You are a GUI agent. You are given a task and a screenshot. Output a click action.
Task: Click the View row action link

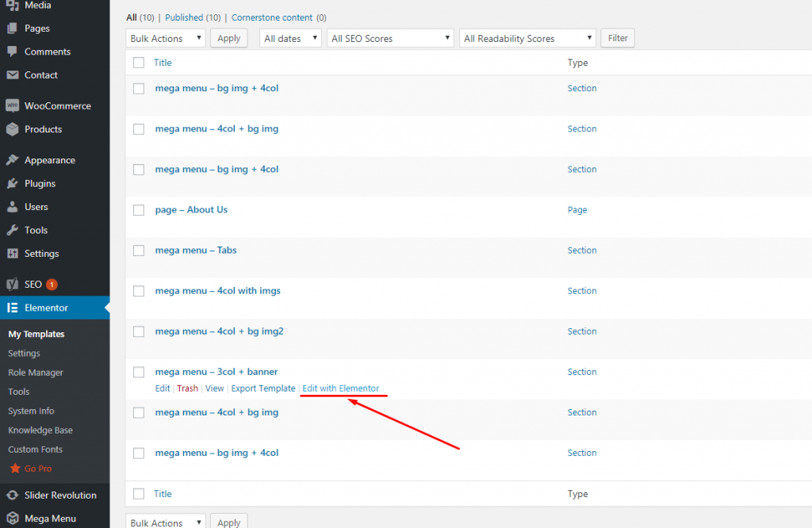214,388
